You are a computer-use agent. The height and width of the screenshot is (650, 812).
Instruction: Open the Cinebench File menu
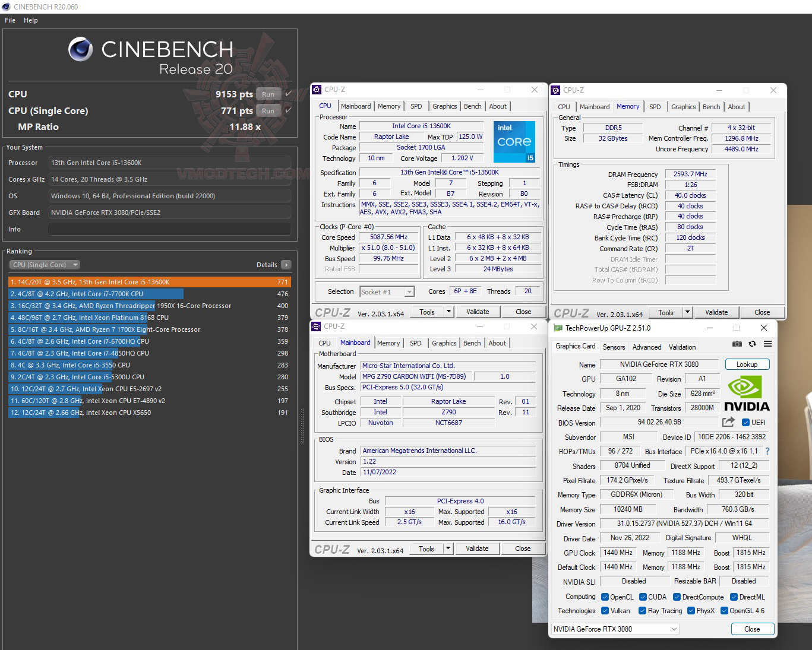click(x=10, y=20)
